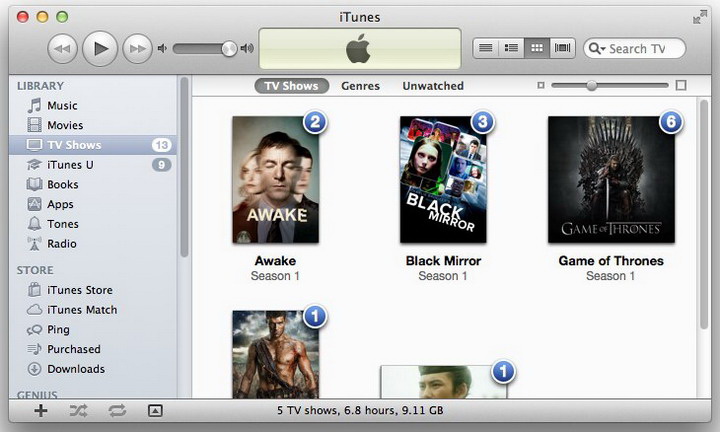Click the iTunes U count badge 9

(162, 165)
